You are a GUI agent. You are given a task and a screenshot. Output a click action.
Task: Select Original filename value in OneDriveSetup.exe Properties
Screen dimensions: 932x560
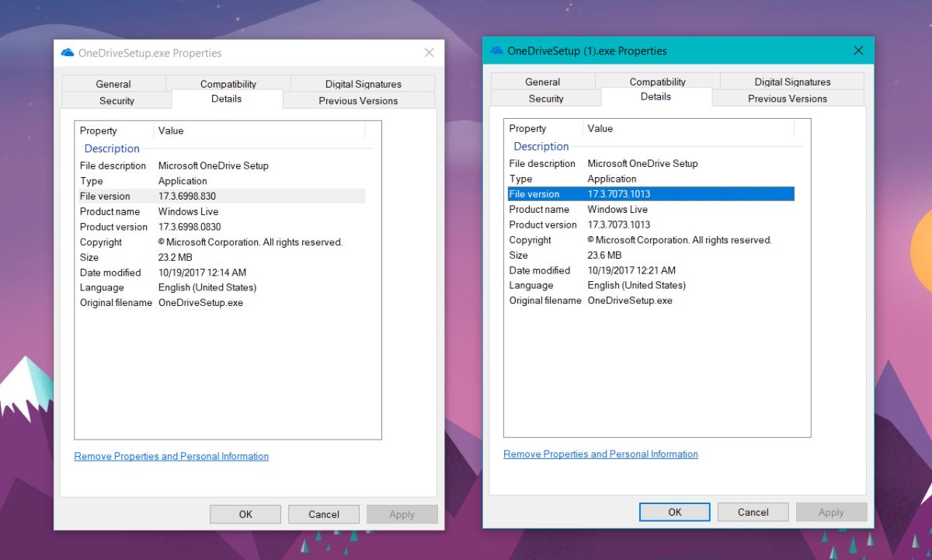tap(201, 303)
